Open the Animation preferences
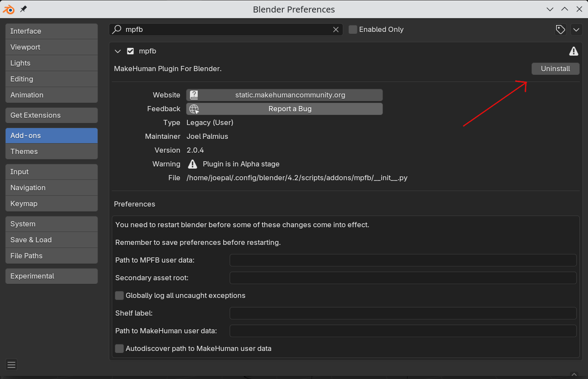 tap(51, 95)
